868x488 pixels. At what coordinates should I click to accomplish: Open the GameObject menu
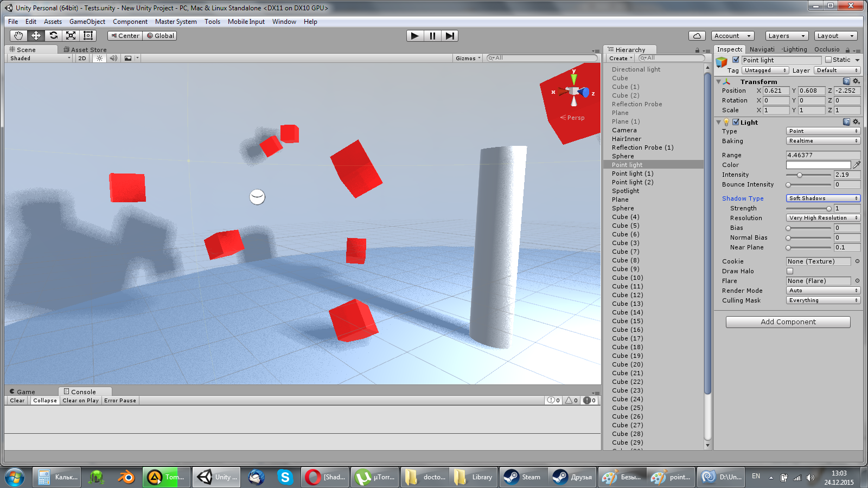[87, 22]
